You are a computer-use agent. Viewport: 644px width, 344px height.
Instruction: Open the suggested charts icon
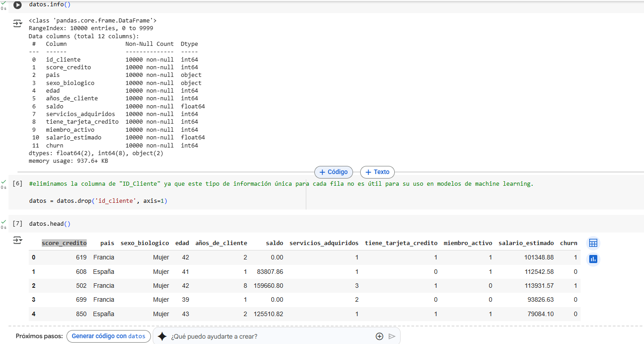pyautogui.click(x=593, y=259)
